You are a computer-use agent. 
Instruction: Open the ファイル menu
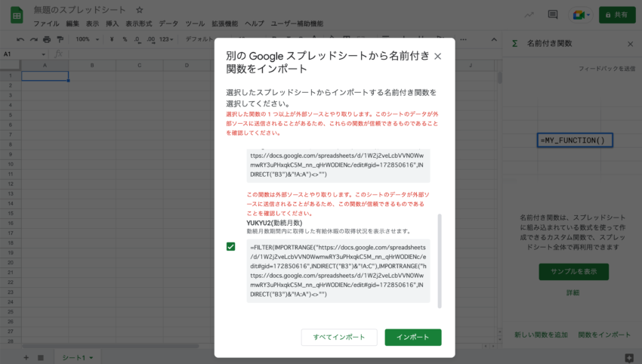pyautogui.click(x=46, y=23)
